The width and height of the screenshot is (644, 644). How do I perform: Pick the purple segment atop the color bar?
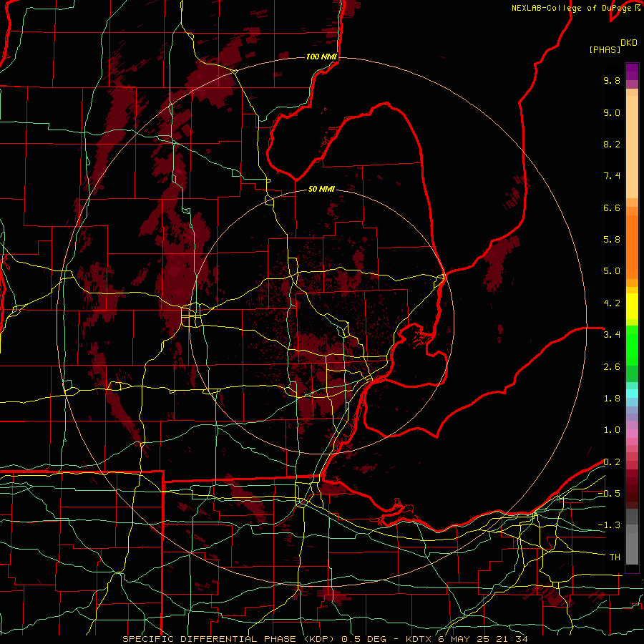tap(632, 72)
